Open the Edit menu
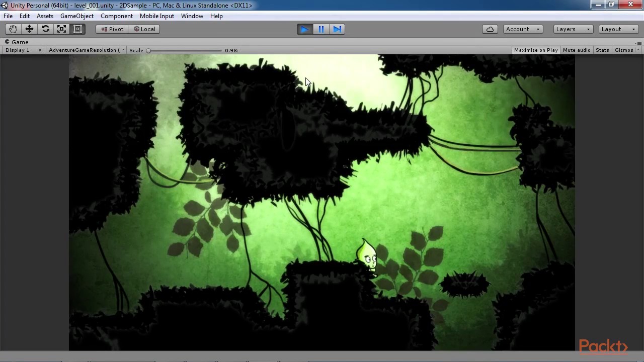Screen dimensions: 644x362 25,16
